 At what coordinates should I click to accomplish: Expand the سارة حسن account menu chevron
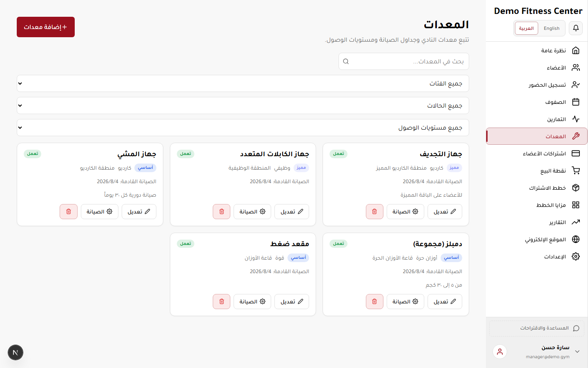(577, 352)
